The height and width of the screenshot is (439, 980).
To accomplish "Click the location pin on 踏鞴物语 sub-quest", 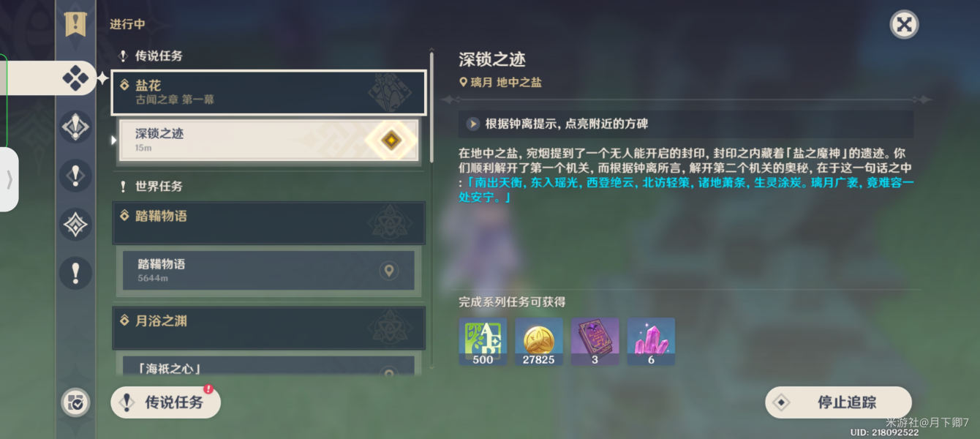I will coord(389,271).
